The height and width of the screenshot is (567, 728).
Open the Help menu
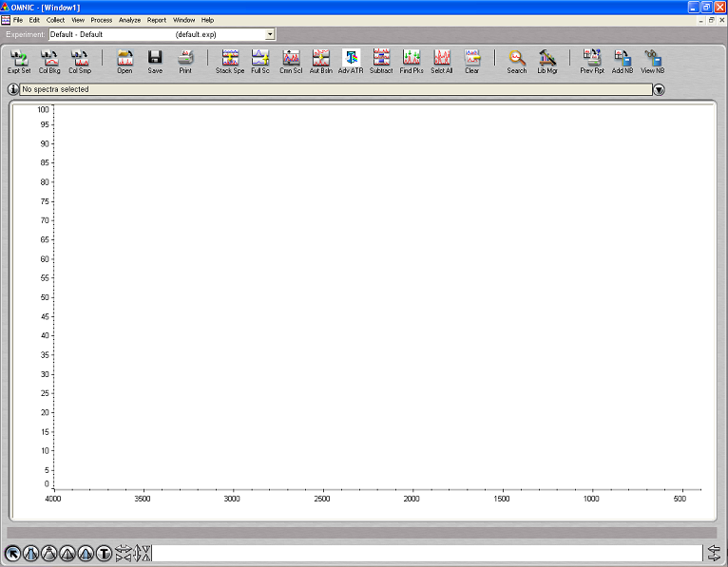(x=207, y=20)
